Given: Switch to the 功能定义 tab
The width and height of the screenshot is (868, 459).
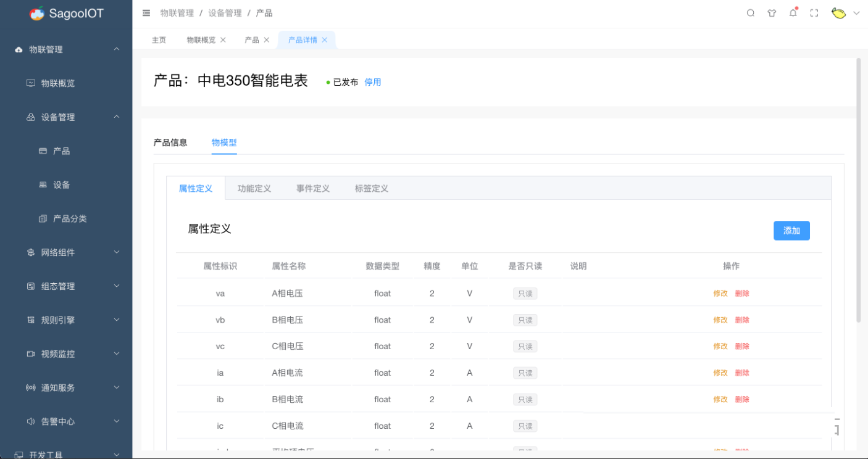Looking at the screenshot, I should (254, 188).
